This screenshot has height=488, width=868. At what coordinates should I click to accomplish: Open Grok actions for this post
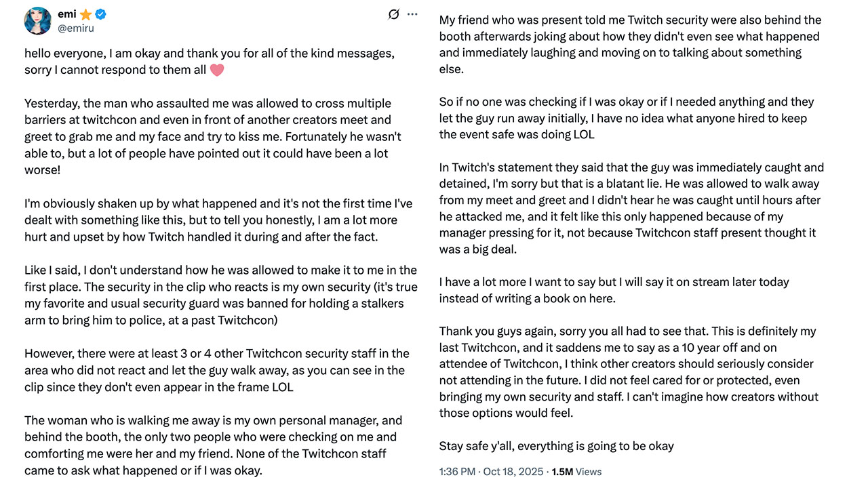(393, 14)
